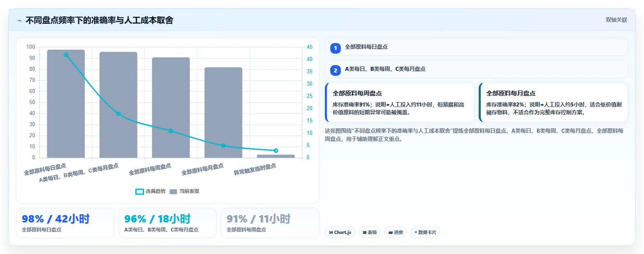Click the chart title 不同盘点频率下的准确率与人工成本取舍

click(x=99, y=20)
